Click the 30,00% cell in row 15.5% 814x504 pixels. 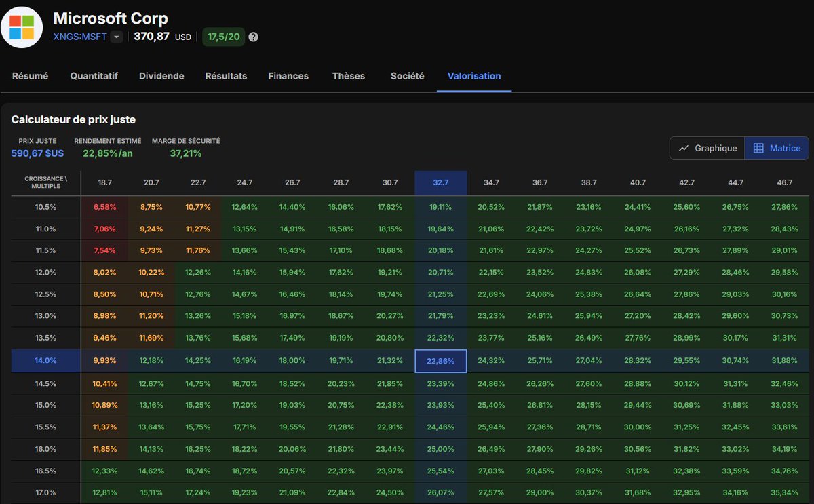[x=638, y=427]
